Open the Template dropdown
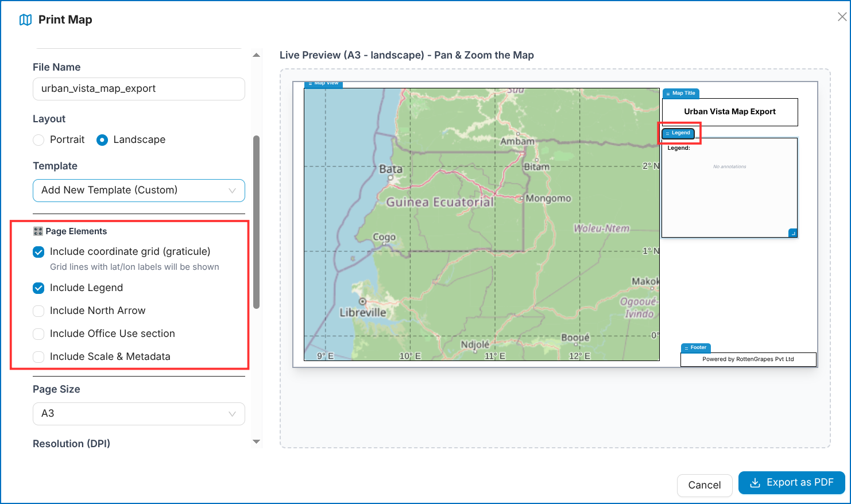 point(139,191)
